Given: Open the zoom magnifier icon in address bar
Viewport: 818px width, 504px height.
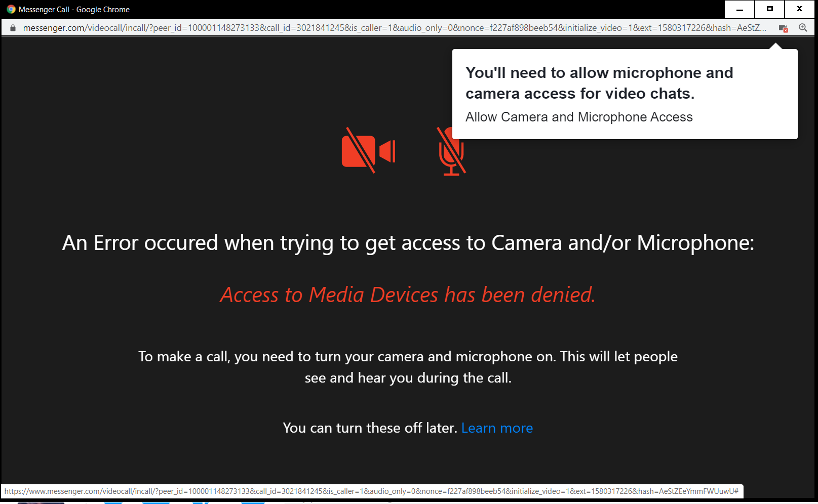Looking at the screenshot, I should pos(803,28).
